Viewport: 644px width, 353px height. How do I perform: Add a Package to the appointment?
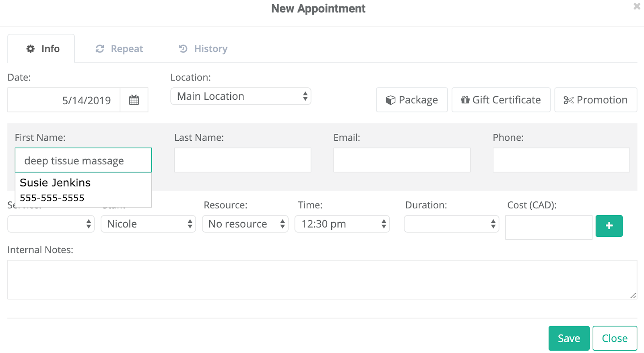[412, 100]
